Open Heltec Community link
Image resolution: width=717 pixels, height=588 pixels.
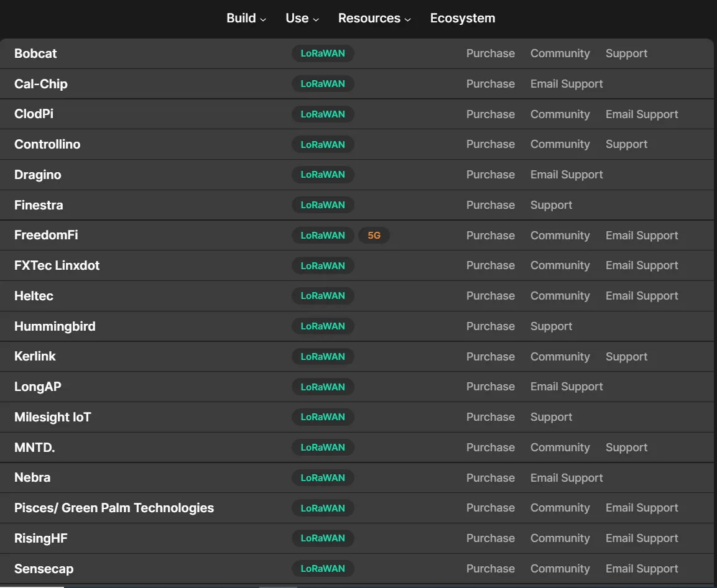560,296
